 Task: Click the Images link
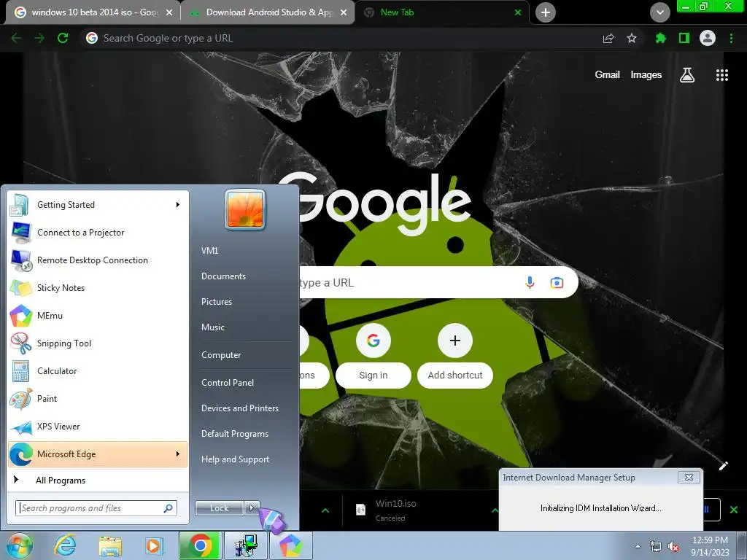pos(646,75)
